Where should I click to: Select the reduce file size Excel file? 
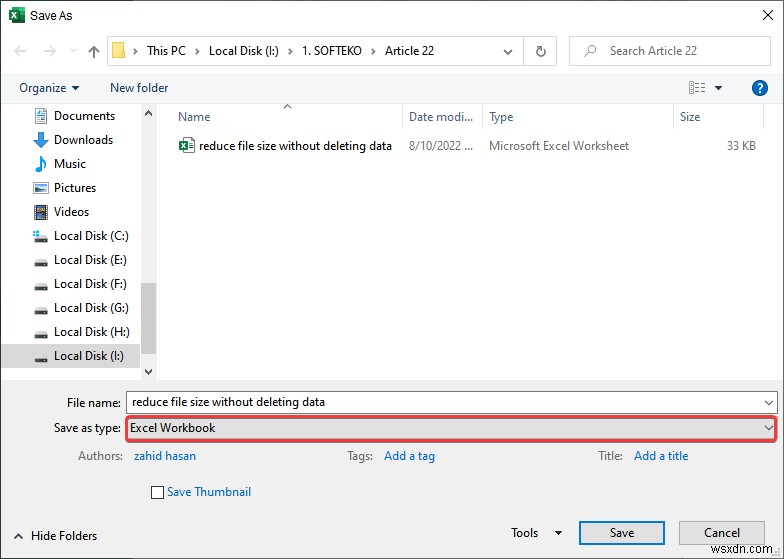(295, 146)
